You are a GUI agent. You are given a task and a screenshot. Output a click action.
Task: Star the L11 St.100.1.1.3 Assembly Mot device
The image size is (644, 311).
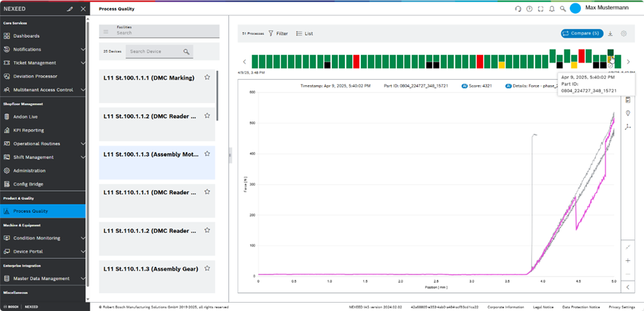coord(207,154)
